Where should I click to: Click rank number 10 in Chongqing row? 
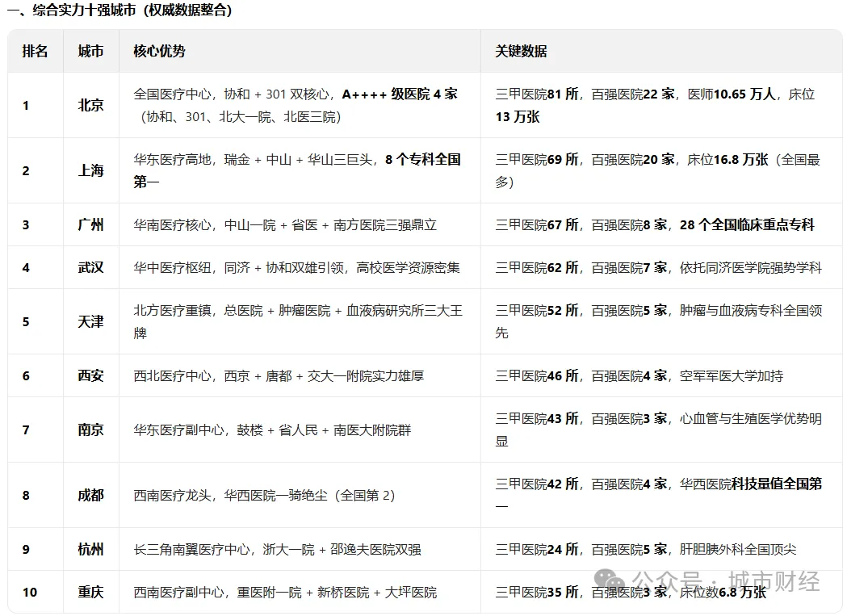(x=30, y=593)
